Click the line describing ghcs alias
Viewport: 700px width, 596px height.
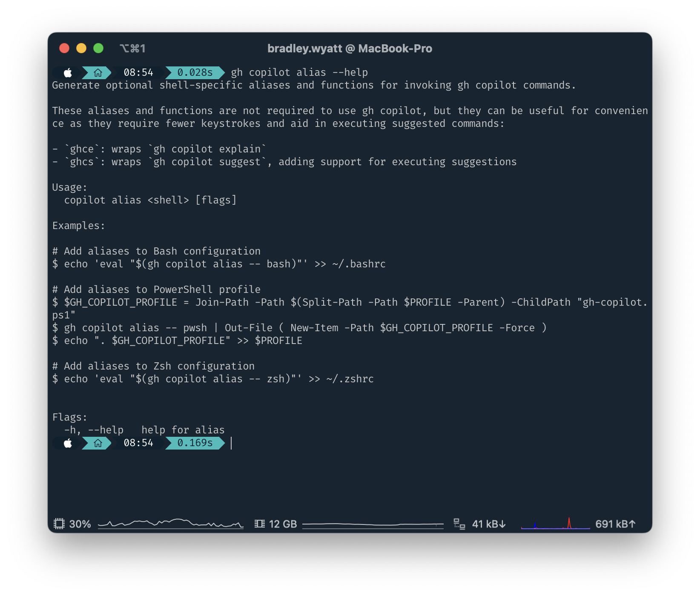284,162
